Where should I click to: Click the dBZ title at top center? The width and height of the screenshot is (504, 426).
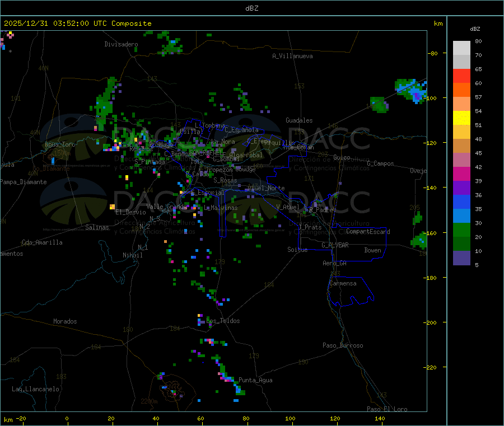[x=251, y=8]
